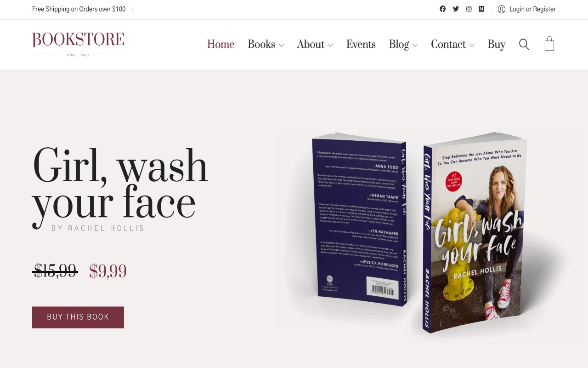Viewport: 588px width, 368px height.
Task: Click the BUY THIS BOOK button
Action: [78, 317]
